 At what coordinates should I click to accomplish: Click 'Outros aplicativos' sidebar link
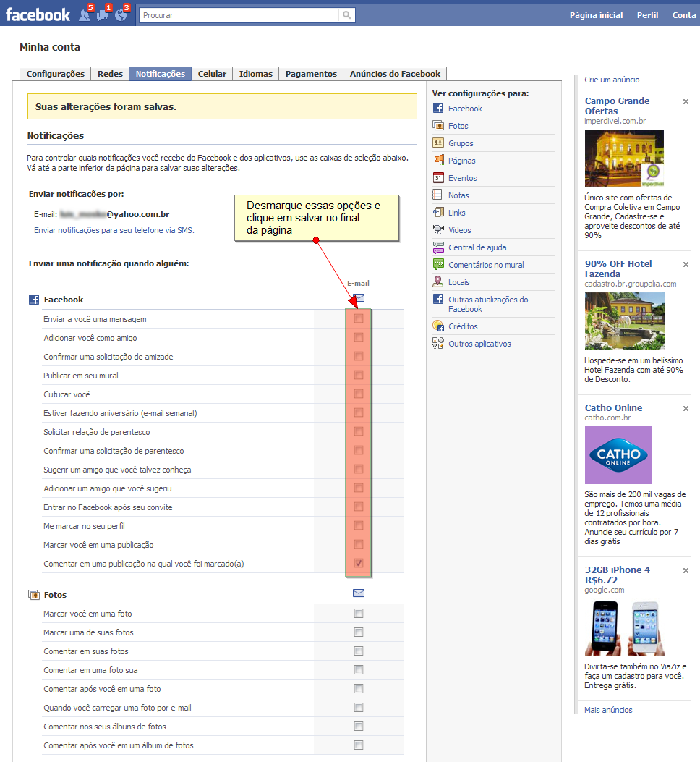[479, 344]
